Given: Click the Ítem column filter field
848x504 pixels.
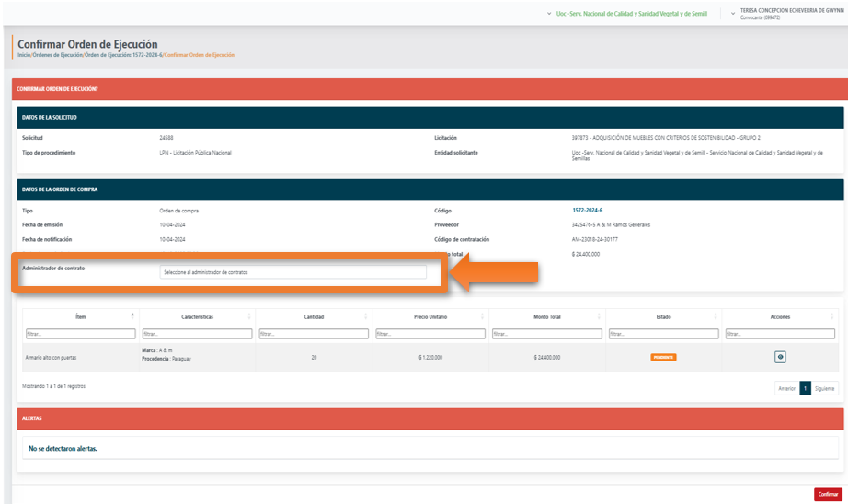Looking at the screenshot, I should coord(80,334).
